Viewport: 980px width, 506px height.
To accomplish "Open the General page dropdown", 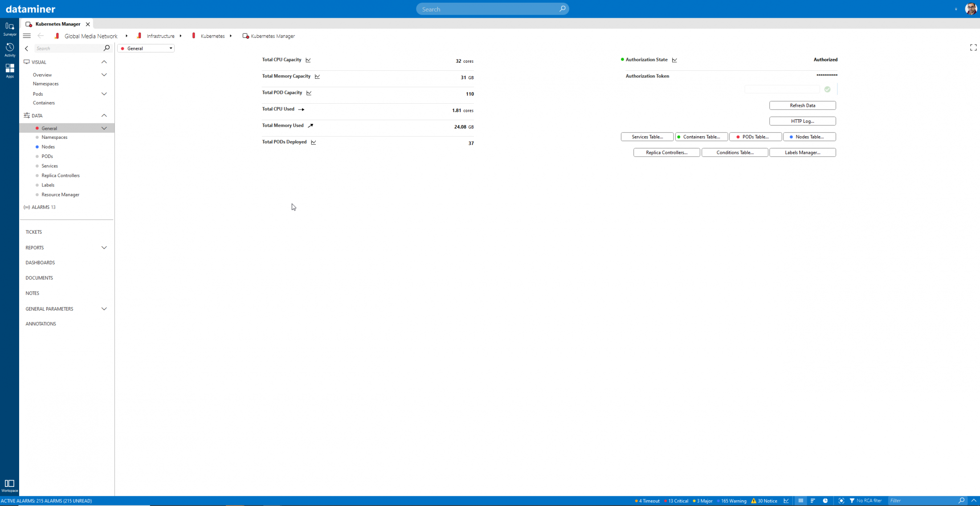I will 146,49.
